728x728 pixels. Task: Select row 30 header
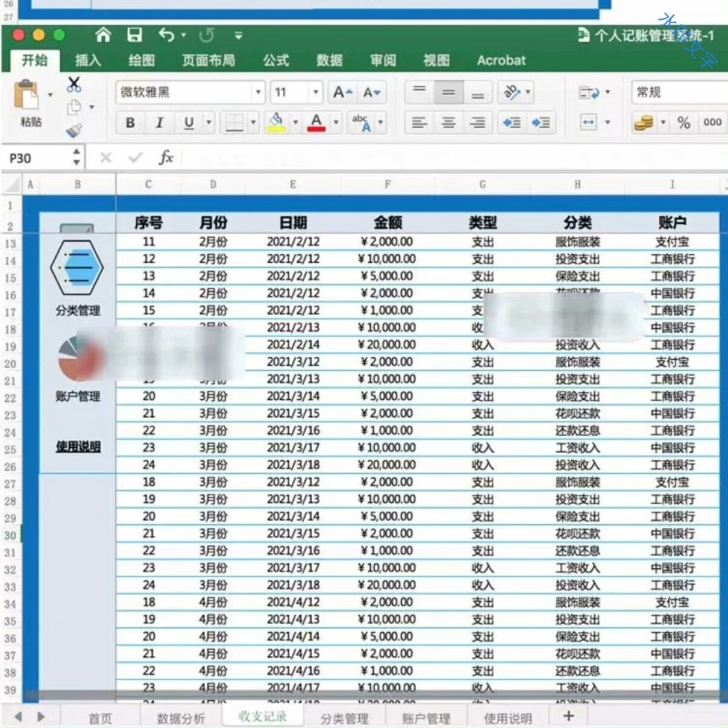[10, 535]
